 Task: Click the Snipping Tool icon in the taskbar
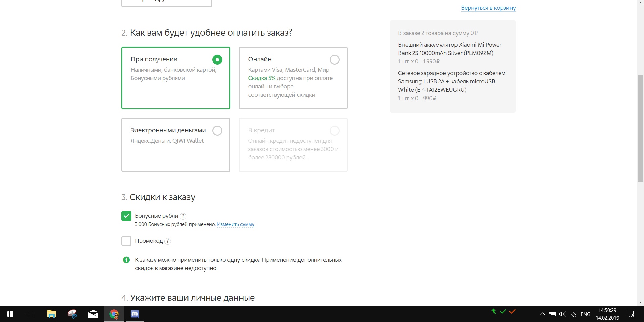coord(72,314)
